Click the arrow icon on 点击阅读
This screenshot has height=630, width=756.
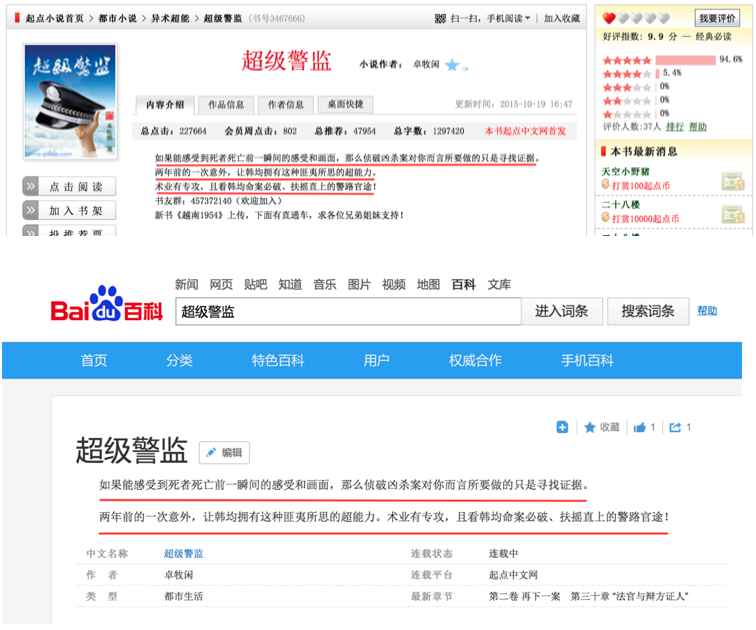point(30,186)
